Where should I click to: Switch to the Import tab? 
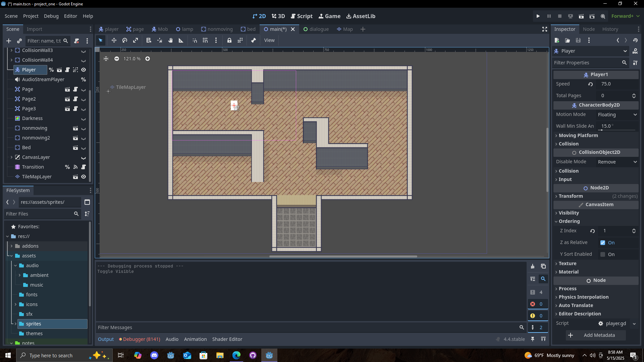click(x=34, y=29)
